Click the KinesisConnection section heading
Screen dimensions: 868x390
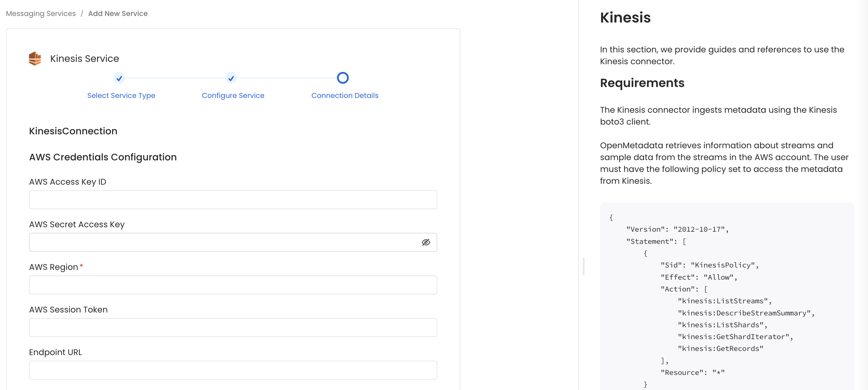73,131
